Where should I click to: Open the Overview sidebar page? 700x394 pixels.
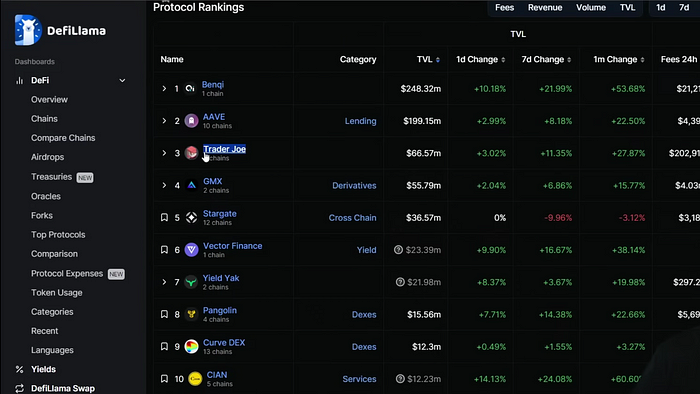pos(49,100)
